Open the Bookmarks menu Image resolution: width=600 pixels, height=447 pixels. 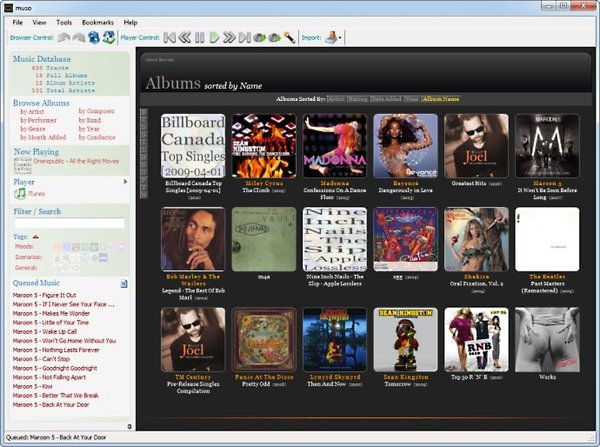(98, 21)
